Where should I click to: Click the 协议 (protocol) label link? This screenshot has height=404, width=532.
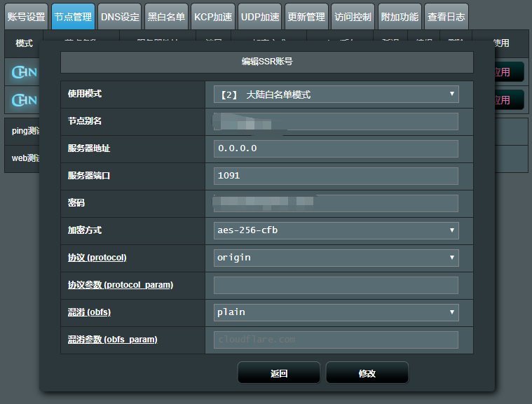coord(97,258)
